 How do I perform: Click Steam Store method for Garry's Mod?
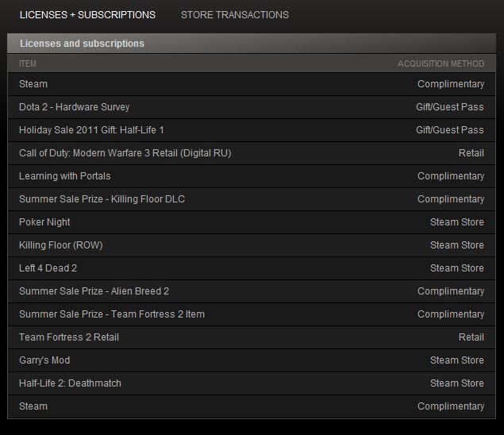456,360
